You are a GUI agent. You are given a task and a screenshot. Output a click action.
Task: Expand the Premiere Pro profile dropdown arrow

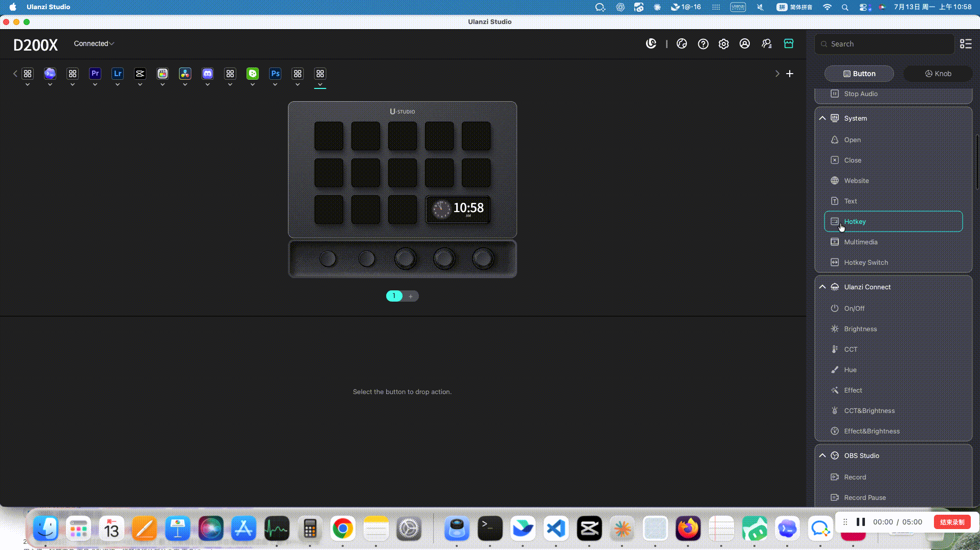click(95, 84)
